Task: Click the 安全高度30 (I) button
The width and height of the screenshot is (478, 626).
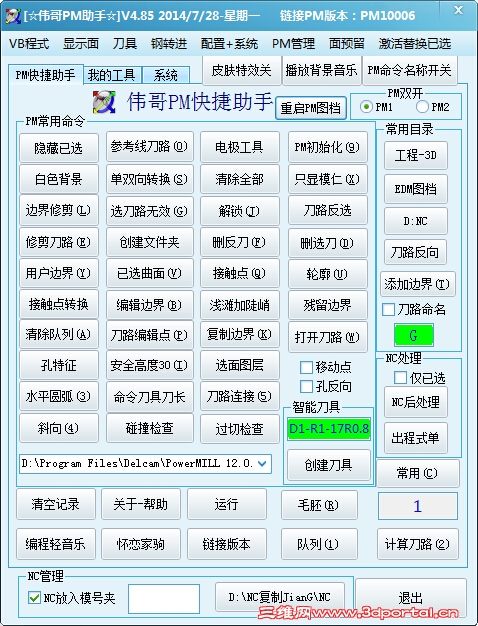Action: 149,365
